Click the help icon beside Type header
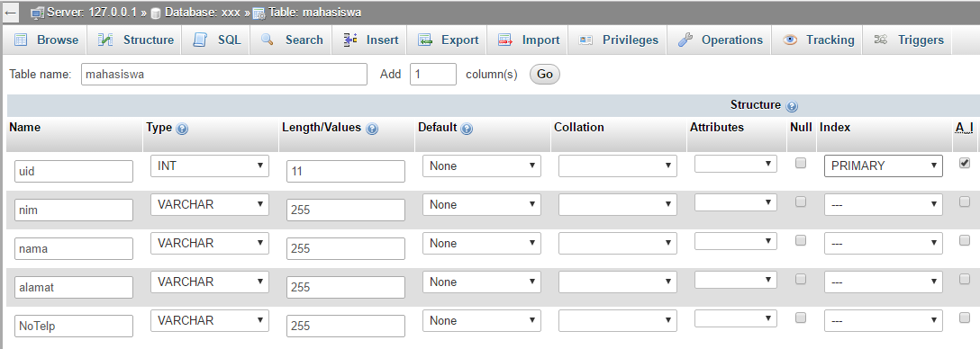 point(182,130)
